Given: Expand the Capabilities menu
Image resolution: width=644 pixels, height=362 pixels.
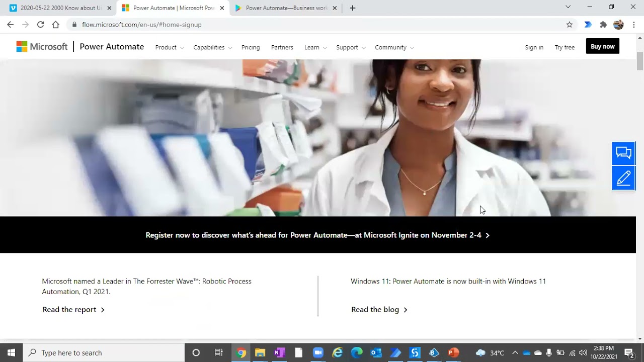Looking at the screenshot, I should [x=213, y=47].
